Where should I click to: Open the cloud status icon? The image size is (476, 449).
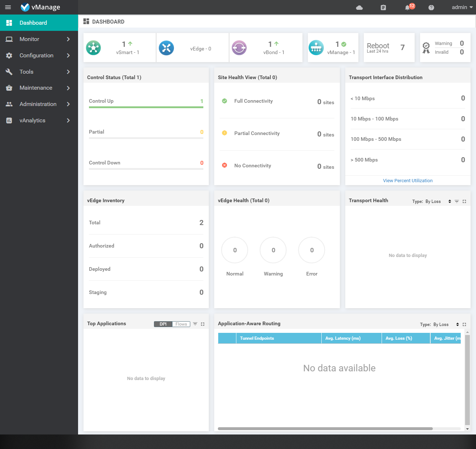coord(359,8)
